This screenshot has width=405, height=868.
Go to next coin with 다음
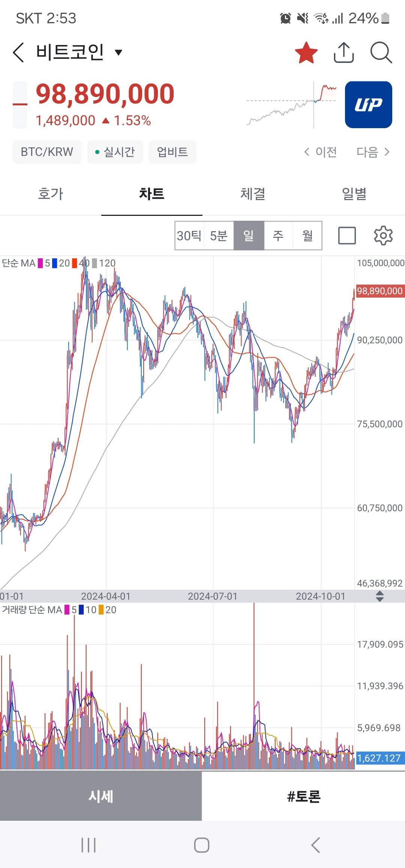373,152
